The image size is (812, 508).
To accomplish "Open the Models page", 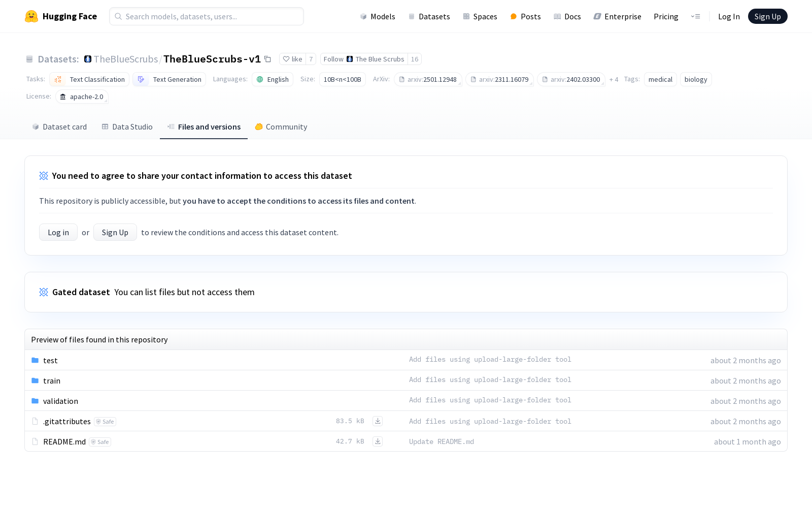I will point(378,16).
